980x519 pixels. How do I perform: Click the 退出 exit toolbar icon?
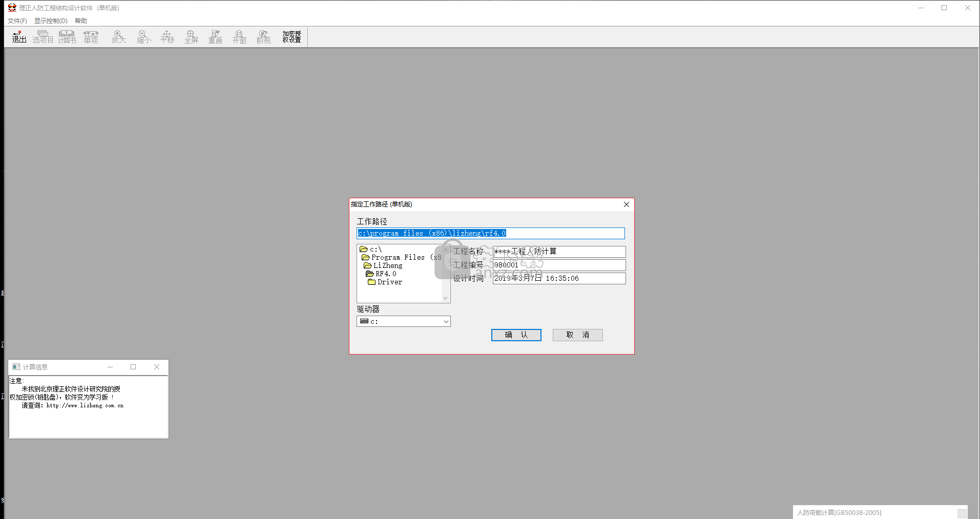19,37
